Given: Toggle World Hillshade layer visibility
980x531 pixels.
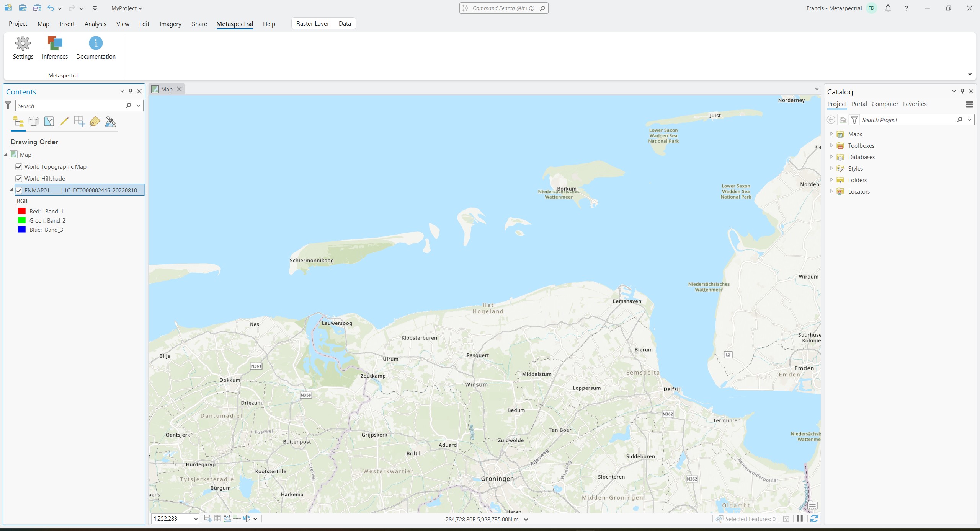Looking at the screenshot, I should (19, 179).
